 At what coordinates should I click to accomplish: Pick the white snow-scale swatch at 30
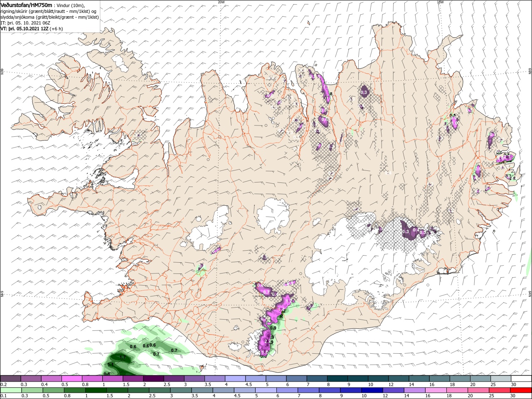(x=521, y=379)
